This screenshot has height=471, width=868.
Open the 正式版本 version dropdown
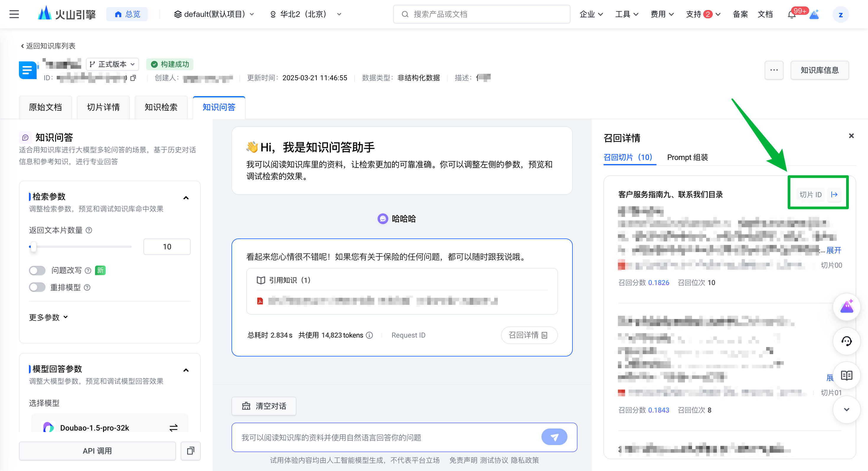[x=112, y=64]
